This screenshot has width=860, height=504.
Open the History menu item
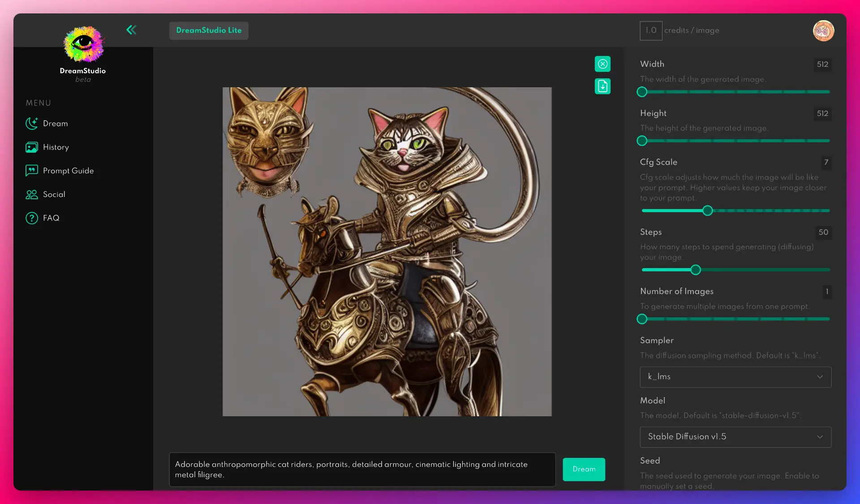(56, 147)
